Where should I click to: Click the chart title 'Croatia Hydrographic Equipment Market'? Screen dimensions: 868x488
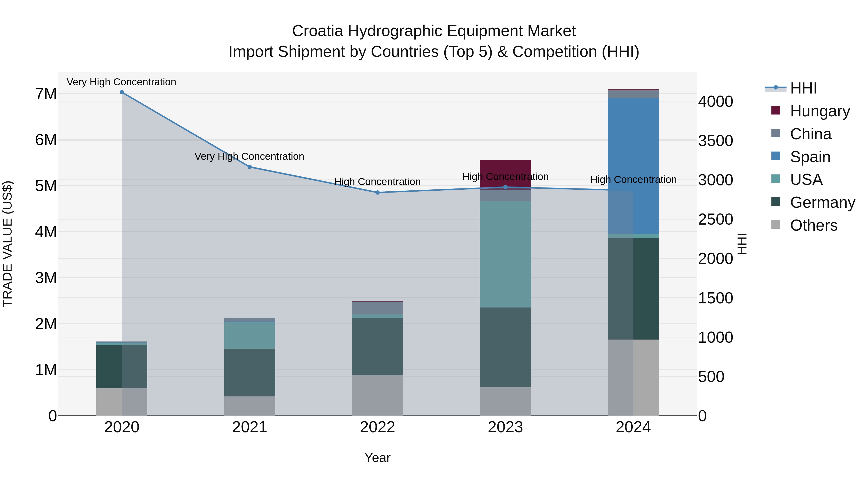[434, 31]
